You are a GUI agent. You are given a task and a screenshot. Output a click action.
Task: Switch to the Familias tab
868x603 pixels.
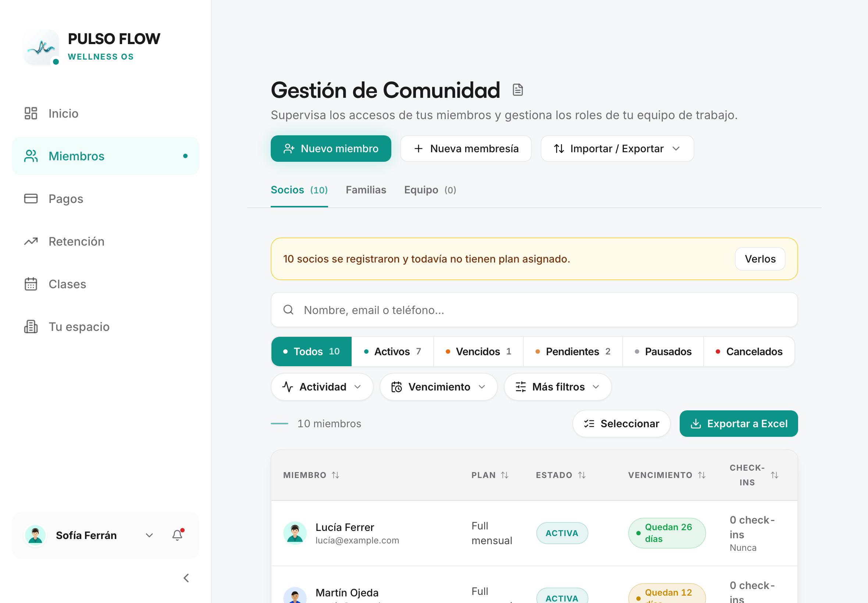pos(366,190)
